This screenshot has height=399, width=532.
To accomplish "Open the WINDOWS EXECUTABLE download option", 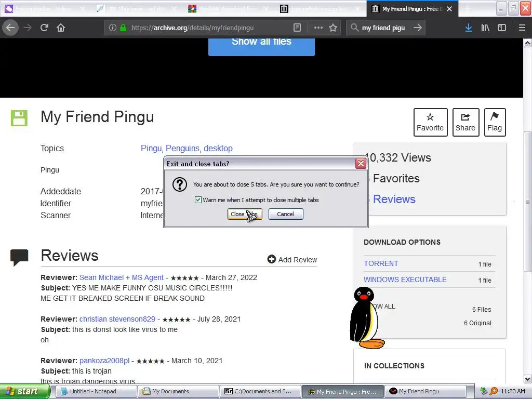I will tap(405, 280).
